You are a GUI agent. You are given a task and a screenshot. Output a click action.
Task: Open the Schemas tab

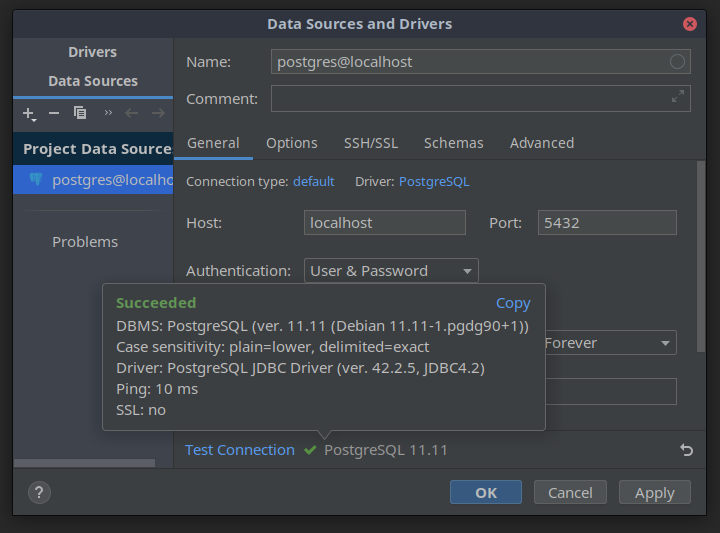453,143
